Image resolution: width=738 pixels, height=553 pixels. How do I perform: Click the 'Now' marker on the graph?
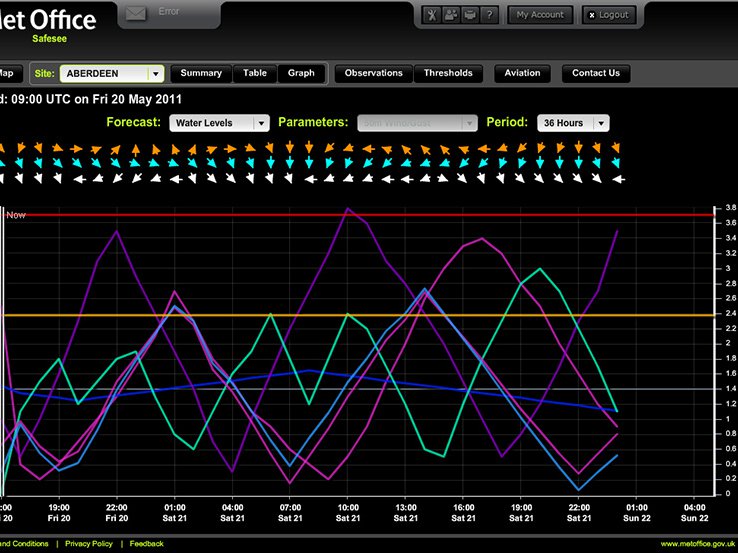click(16, 215)
